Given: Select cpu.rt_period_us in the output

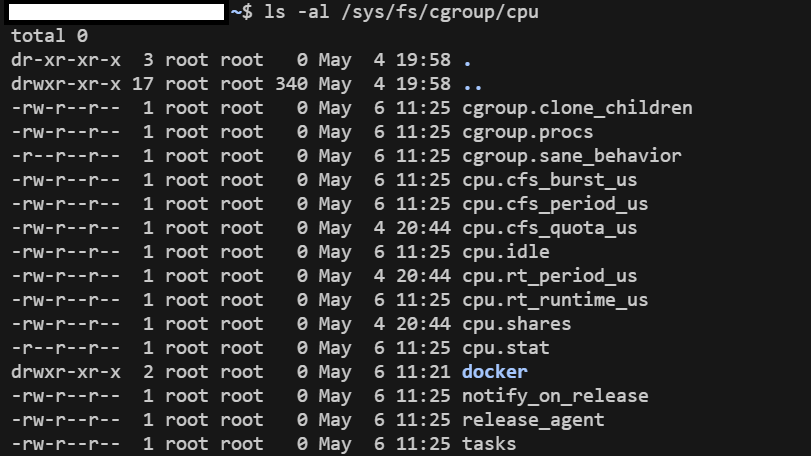Looking at the screenshot, I should 549,276.
